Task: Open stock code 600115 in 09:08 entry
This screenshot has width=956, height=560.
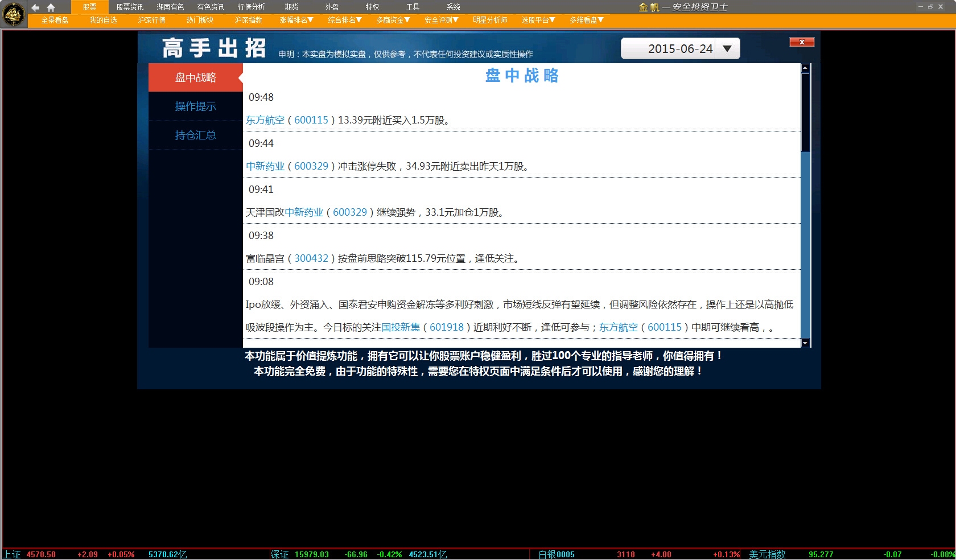Action: pos(665,327)
